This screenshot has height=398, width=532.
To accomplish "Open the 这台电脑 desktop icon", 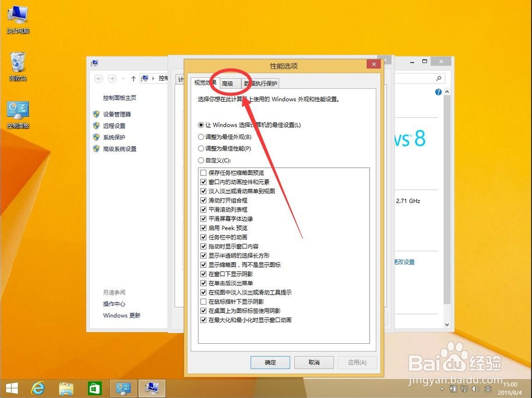I will [18, 13].
